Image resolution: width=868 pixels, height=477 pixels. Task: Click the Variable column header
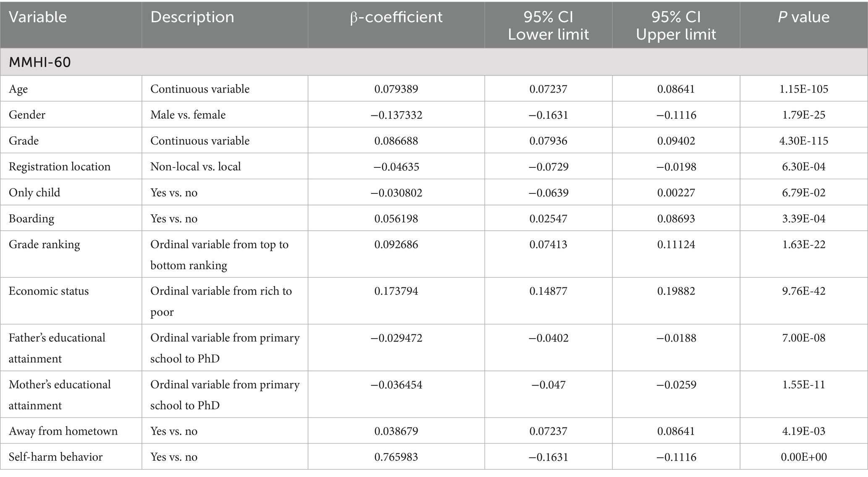(x=38, y=17)
